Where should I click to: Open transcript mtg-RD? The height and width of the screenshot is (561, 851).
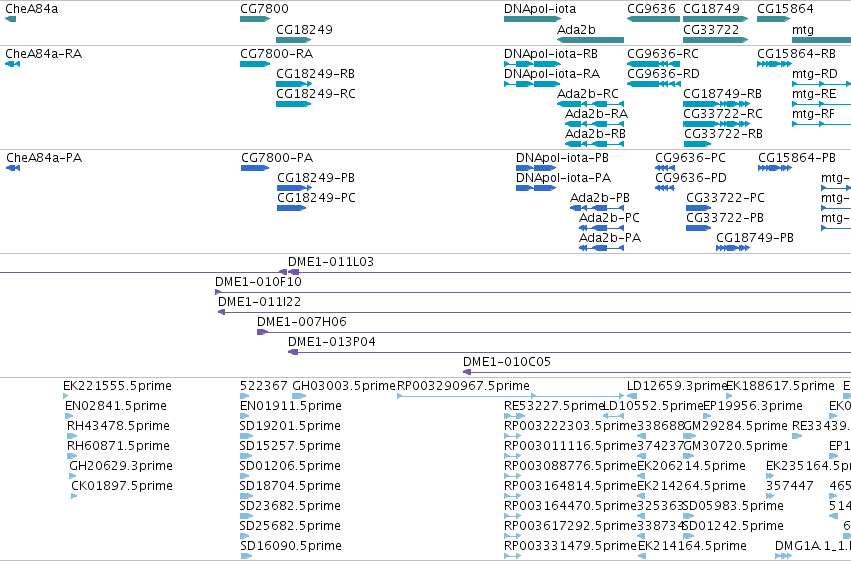coord(815,74)
